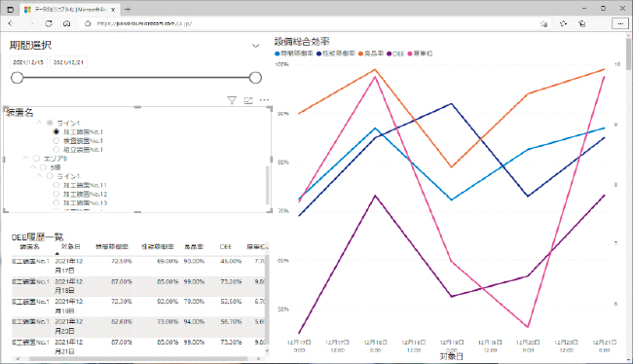Open the tab actions menu icon

[10, 10]
